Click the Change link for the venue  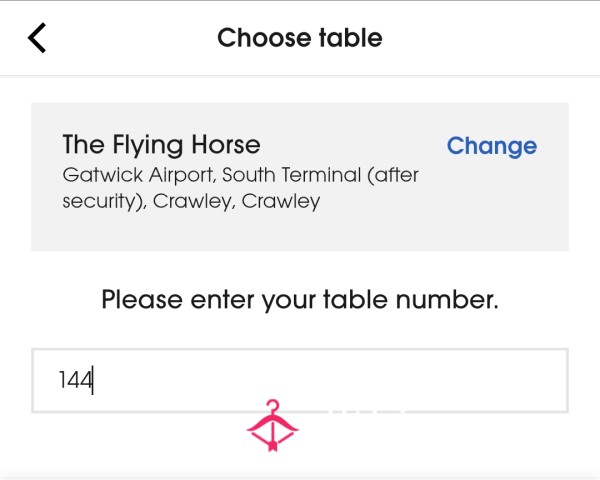(492, 146)
